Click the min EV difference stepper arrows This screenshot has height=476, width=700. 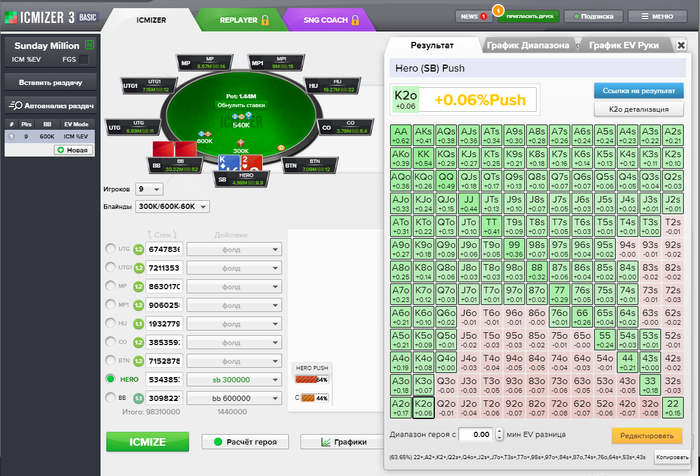499,434
